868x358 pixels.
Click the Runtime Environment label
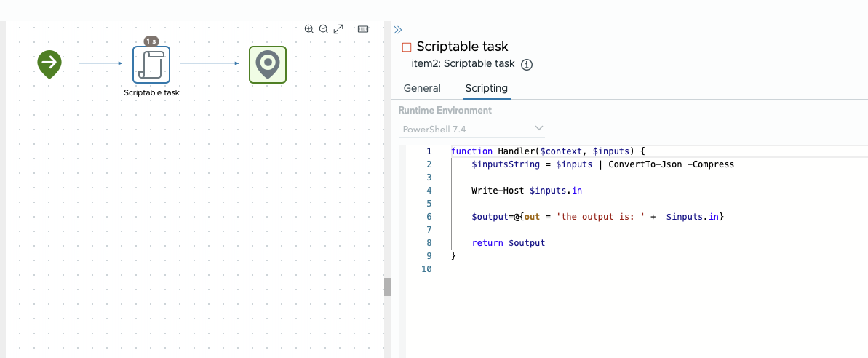click(445, 110)
